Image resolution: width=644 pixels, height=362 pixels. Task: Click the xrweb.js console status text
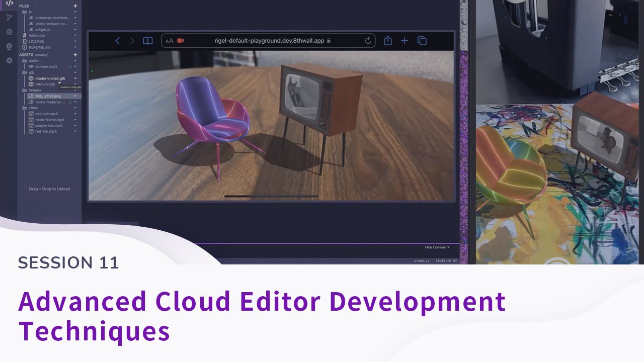421,261
